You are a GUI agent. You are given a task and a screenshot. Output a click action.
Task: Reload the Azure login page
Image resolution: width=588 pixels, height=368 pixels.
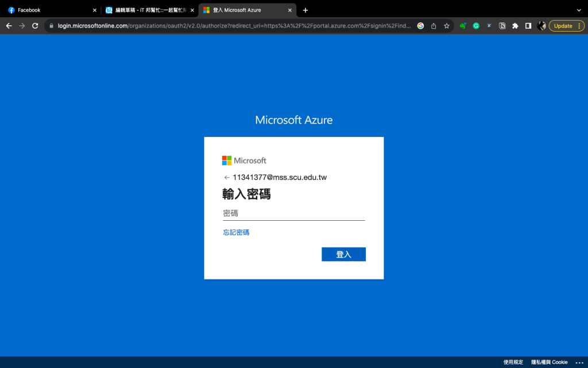(35, 26)
